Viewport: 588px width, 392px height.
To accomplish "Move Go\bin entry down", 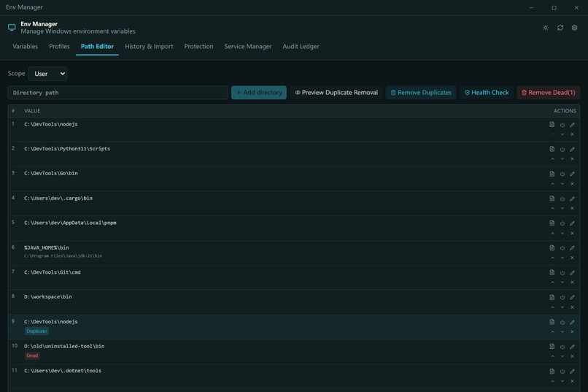I will 562,184.
